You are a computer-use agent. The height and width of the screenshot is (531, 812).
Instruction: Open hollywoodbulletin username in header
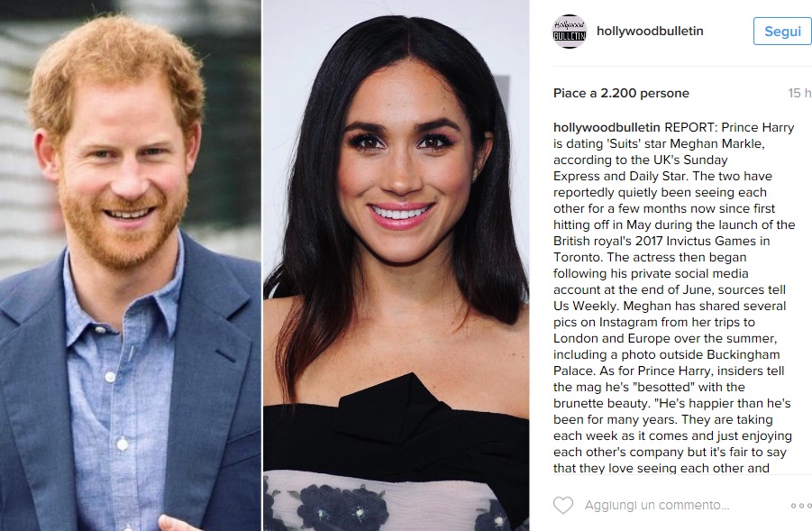click(x=650, y=31)
